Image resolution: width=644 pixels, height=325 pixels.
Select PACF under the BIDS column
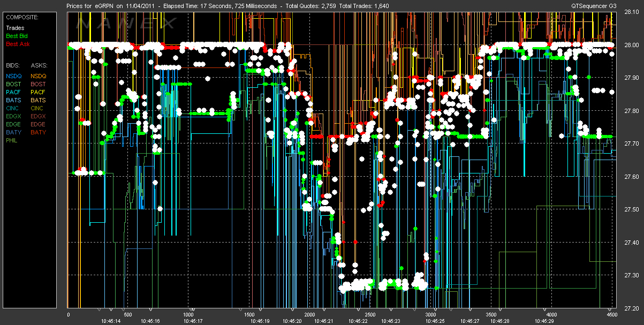pos(13,92)
